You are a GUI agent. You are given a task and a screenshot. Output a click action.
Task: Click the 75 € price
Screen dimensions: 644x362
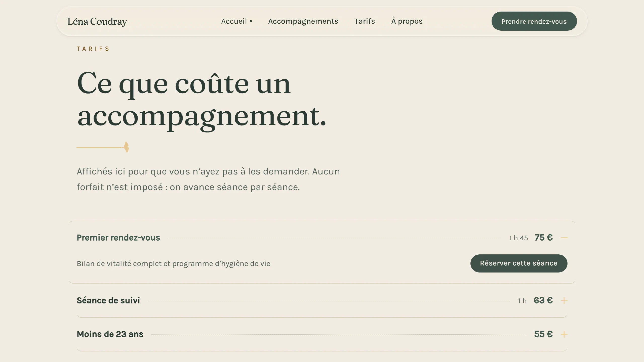tap(544, 238)
